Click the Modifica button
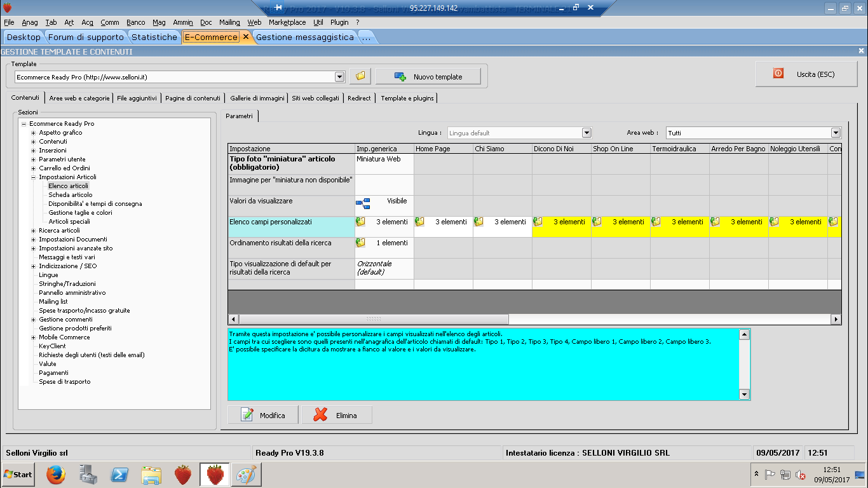The height and width of the screenshot is (488, 868). click(263, 415)
